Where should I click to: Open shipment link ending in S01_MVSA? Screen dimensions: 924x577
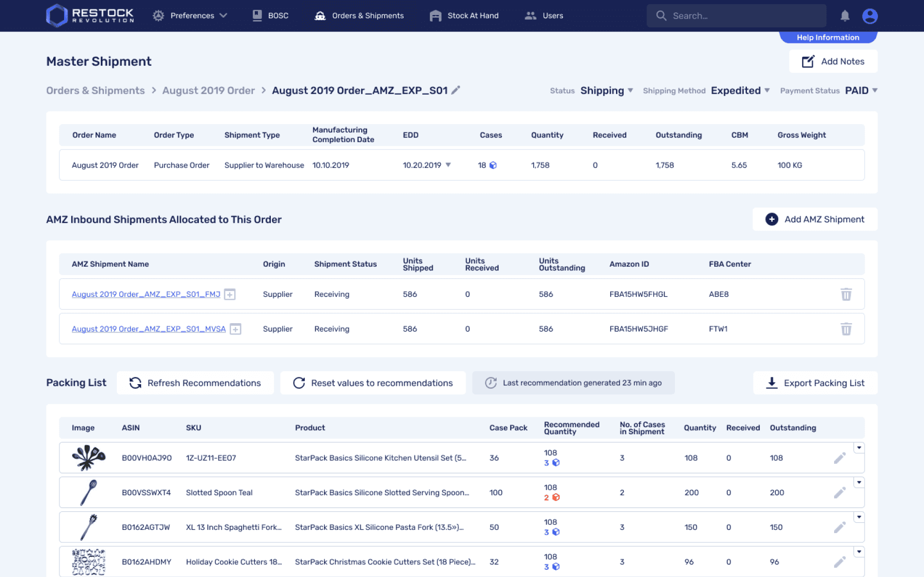coord(149,329)
